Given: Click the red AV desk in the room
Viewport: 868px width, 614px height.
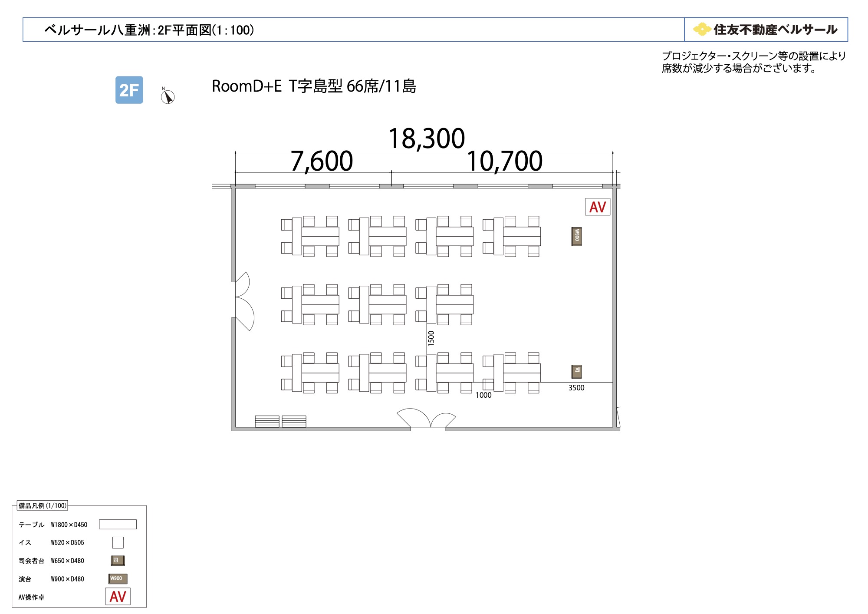Looking at the screenshot, I should 598,207.
